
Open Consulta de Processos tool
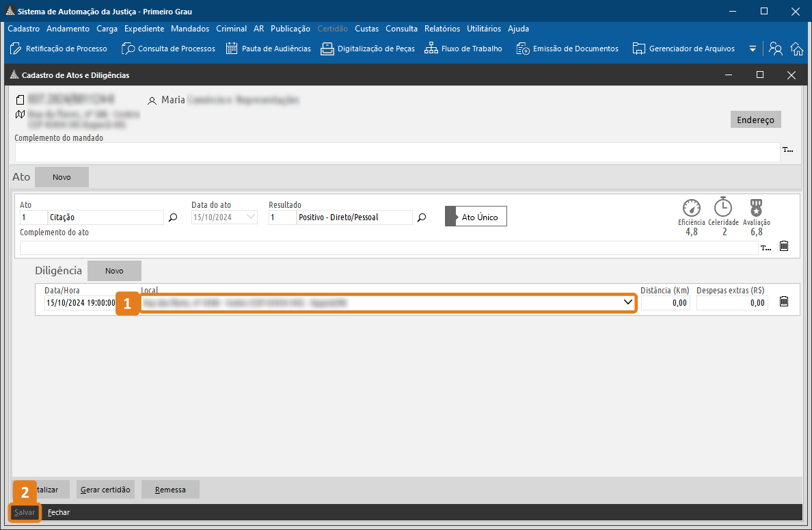pos(168,49)
